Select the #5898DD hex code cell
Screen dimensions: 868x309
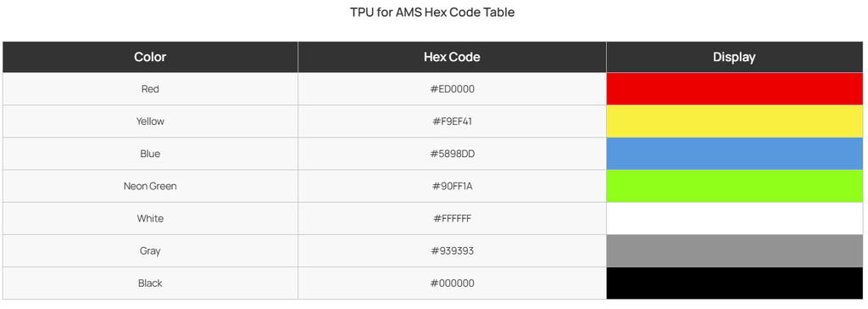pos(453,154)
